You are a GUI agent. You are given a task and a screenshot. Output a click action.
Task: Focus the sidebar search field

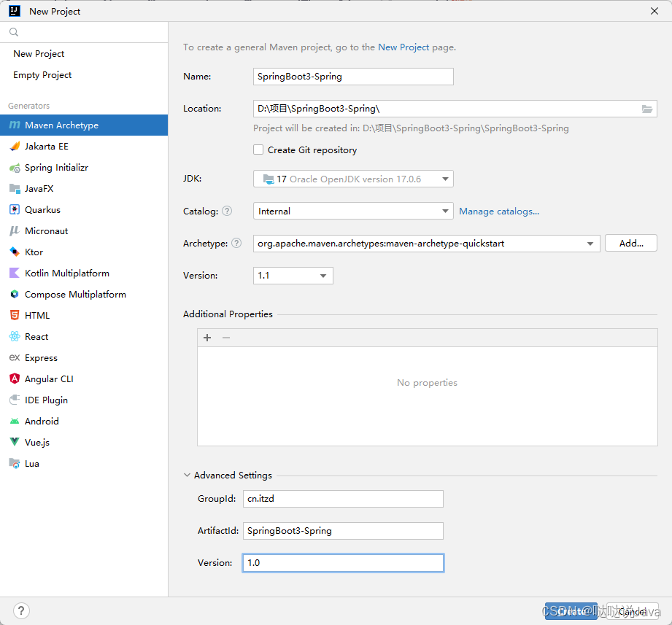click(x=84, y=32)
